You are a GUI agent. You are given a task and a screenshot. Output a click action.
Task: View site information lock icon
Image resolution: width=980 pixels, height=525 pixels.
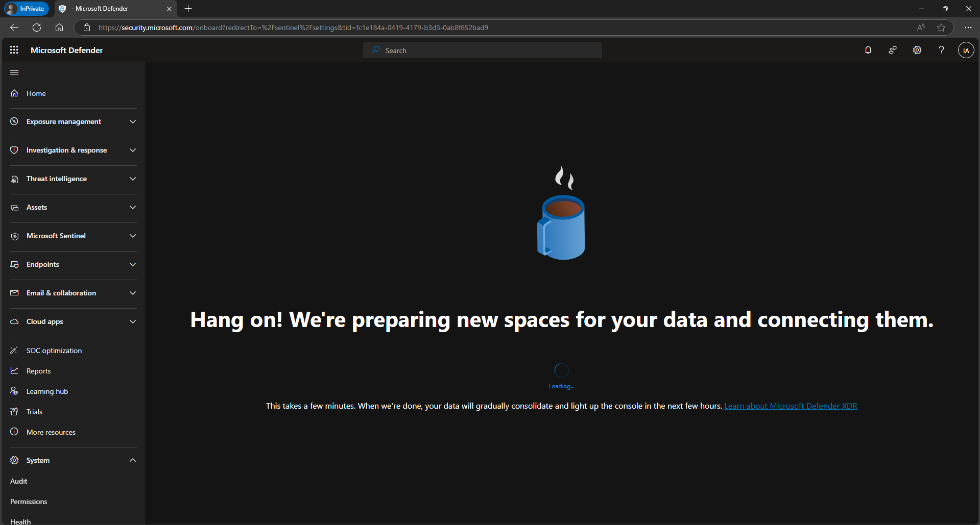click(x=87, y=28)
